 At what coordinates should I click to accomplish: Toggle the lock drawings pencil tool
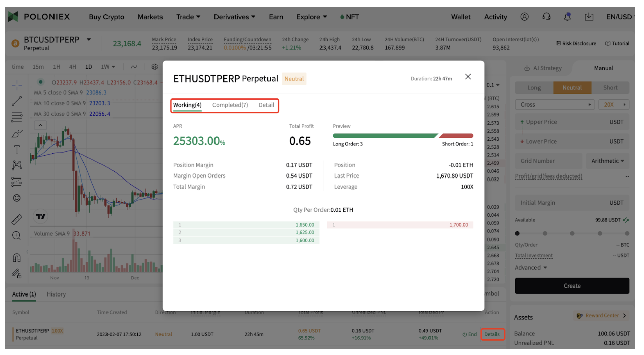tap(17, 274)
